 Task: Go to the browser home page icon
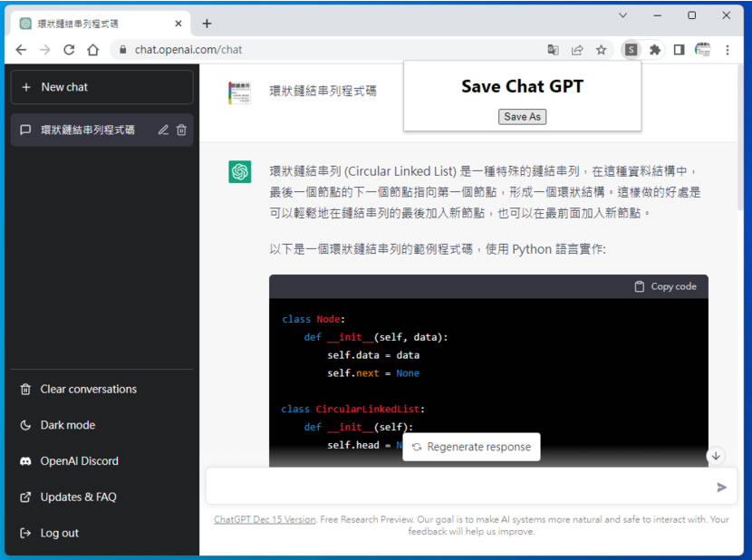click(x=93, y=50)
